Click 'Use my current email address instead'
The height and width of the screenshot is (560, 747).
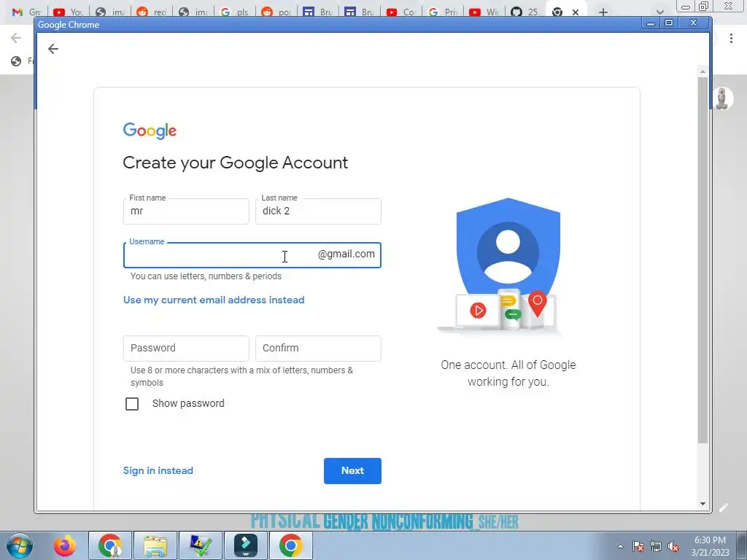(x=214, y=300)
